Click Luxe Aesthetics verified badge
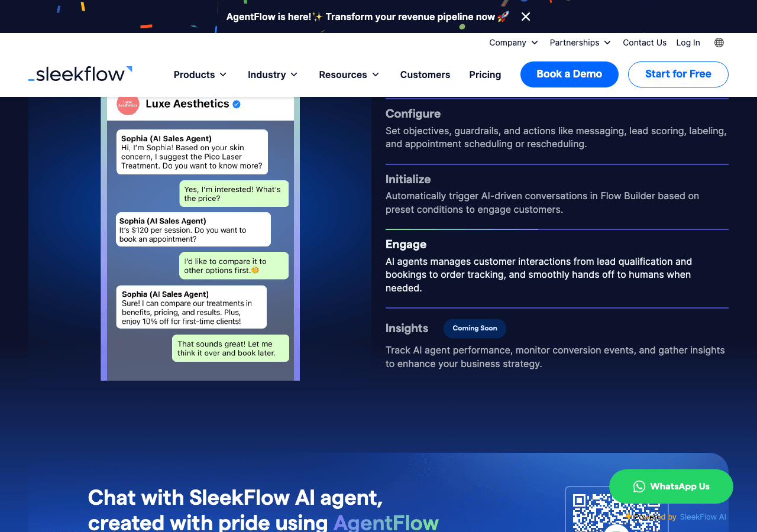Screen dimensions: 757x532 coord(237,104)
